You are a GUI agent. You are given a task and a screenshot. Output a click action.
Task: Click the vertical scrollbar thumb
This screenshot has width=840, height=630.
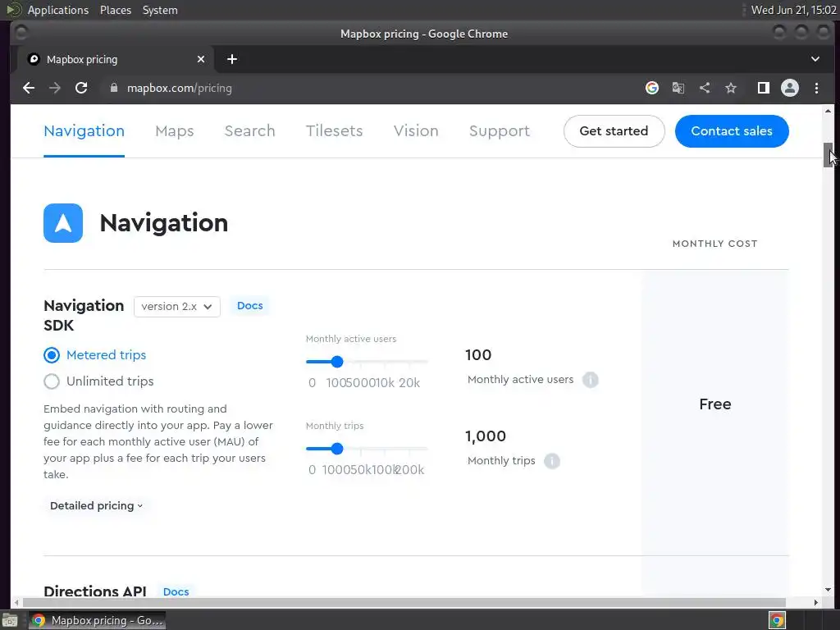[829, 155]
